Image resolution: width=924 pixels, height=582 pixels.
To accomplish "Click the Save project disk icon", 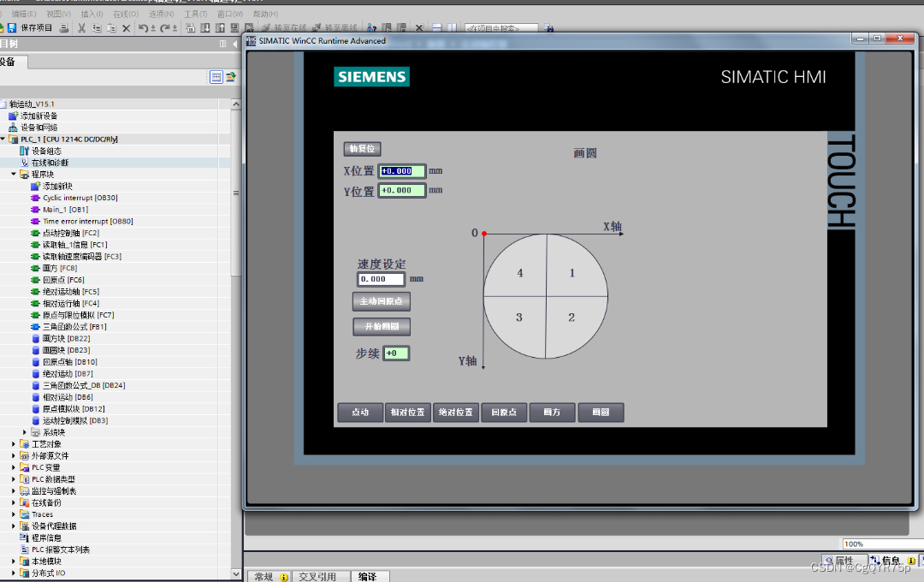I will (x=12, y=27).
